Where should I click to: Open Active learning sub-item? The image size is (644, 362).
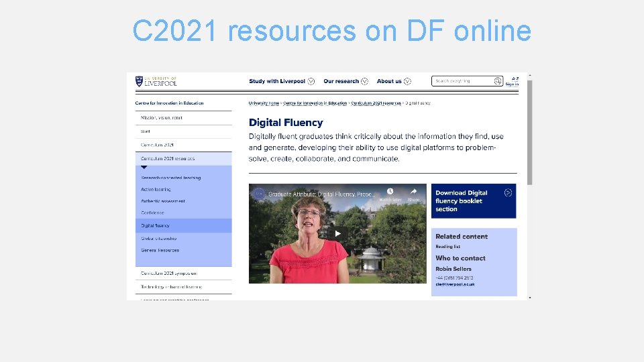click(156, 189)
